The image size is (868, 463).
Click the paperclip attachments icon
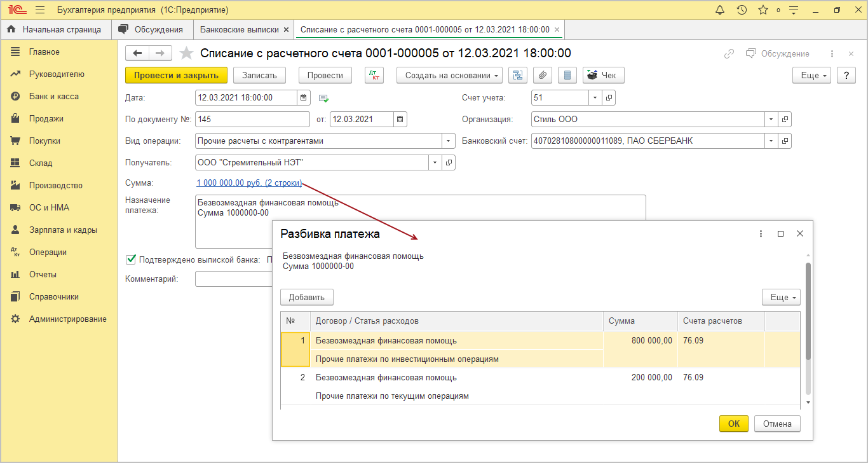pos(542,75)
